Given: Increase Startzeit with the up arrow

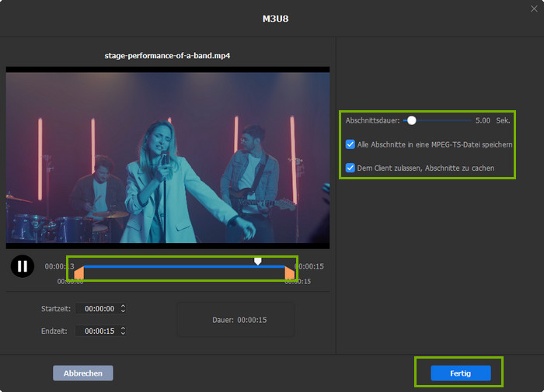Looking at the screenshot, I should (x=124, y=306).
